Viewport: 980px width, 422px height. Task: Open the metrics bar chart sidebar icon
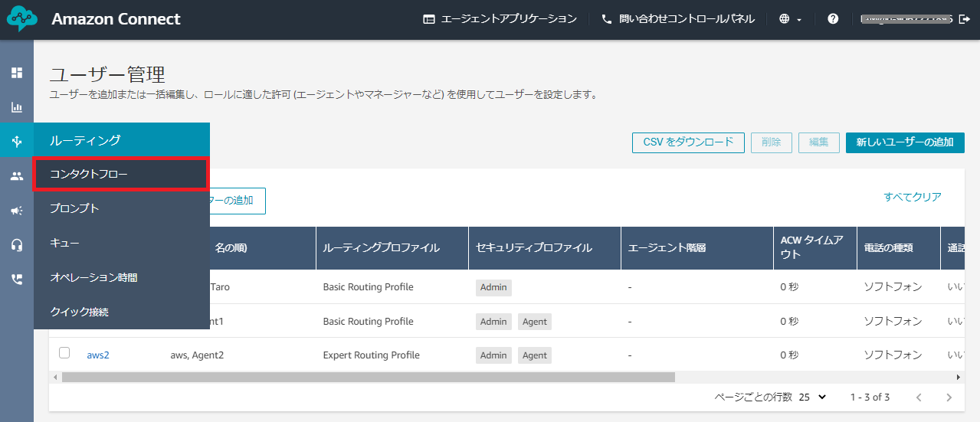tap(17, 107)
